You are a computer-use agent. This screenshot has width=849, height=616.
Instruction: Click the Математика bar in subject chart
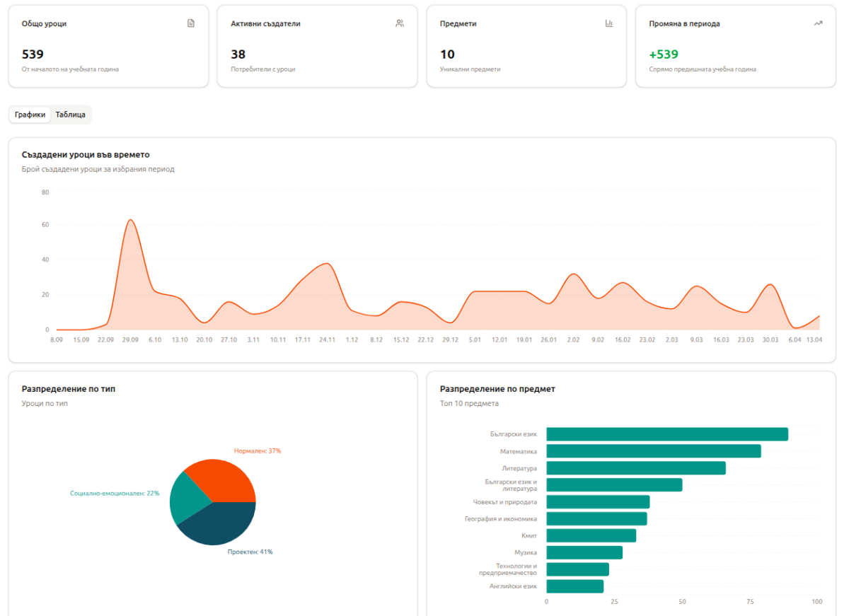tap(653, 451)
